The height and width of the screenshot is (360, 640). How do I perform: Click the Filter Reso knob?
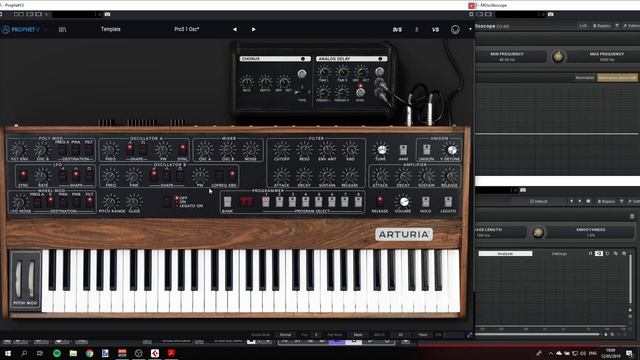click(304, 149)
